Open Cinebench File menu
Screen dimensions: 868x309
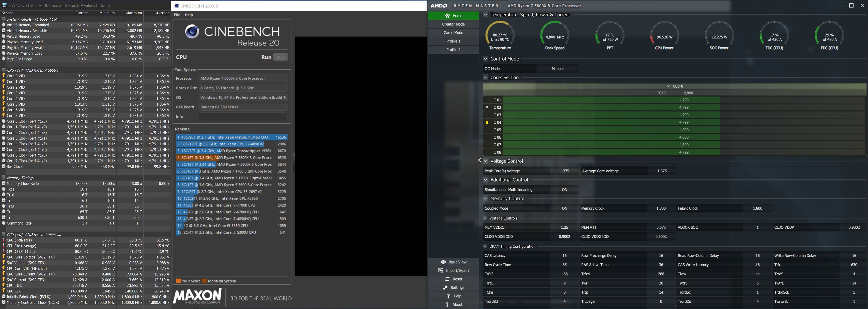click(177, 15)
